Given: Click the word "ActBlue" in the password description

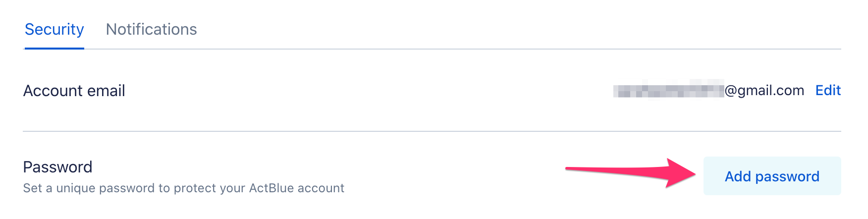Looking at the screenshot, I should [271, 188].
